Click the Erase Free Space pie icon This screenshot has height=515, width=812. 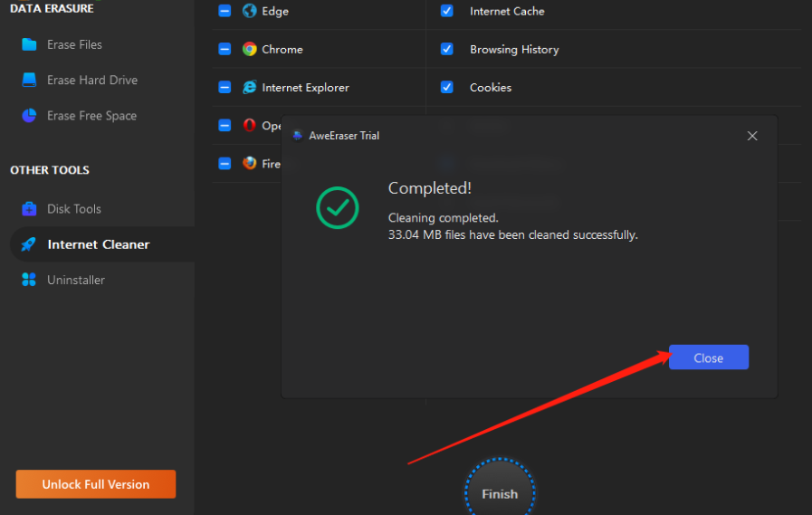click(29, 116)
